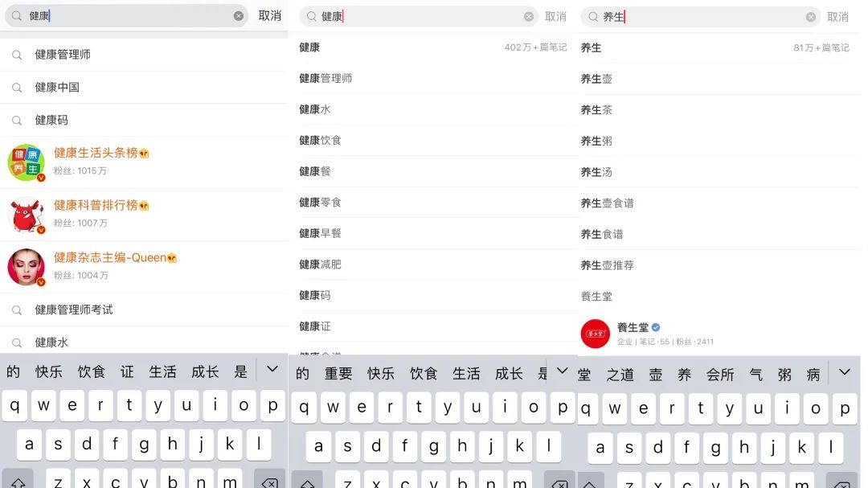Open the 健康杂志主编-Queen account name link
This screenshot has height=488, width=868.
(110, 258)
